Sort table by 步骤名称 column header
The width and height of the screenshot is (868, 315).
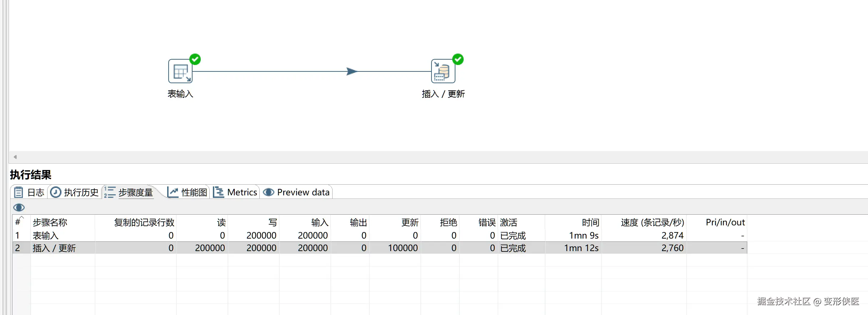pyautogui.click(x=50, y=222)
